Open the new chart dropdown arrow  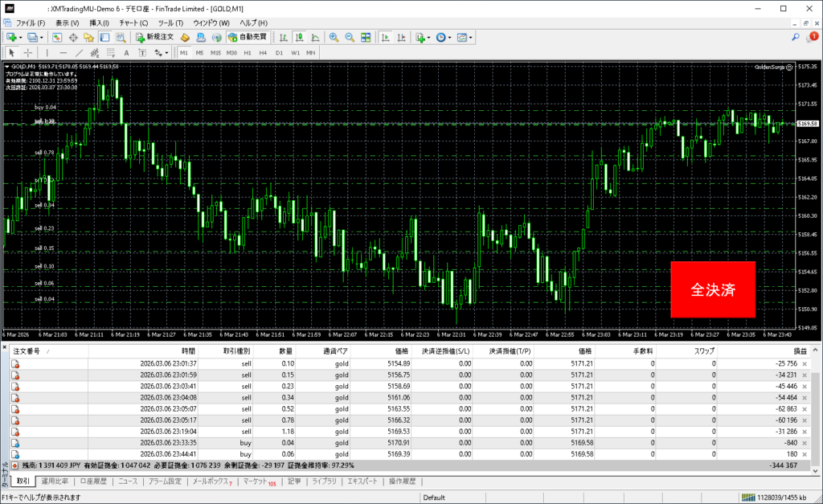[x=20, y=38]
